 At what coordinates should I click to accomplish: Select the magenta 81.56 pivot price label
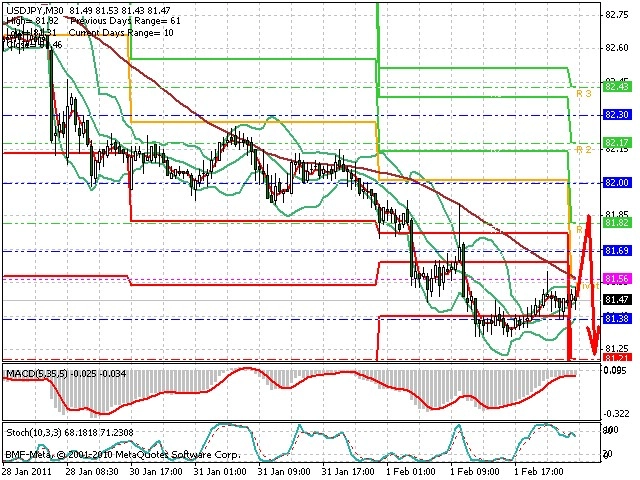coord(617,279)
